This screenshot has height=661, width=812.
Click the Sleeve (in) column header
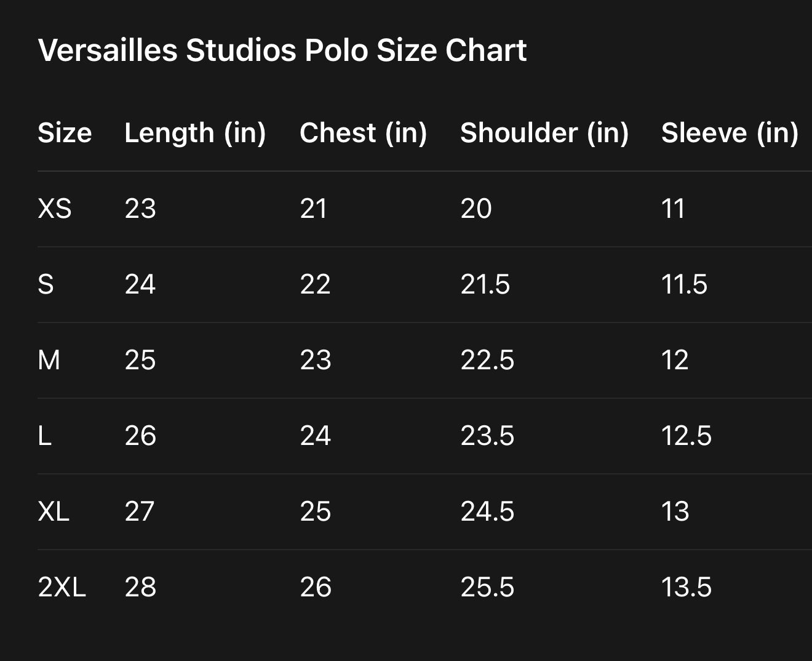point(730,133)
